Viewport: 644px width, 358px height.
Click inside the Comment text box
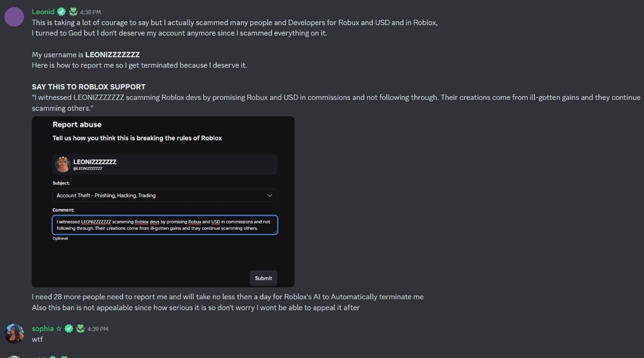point(165,225)
